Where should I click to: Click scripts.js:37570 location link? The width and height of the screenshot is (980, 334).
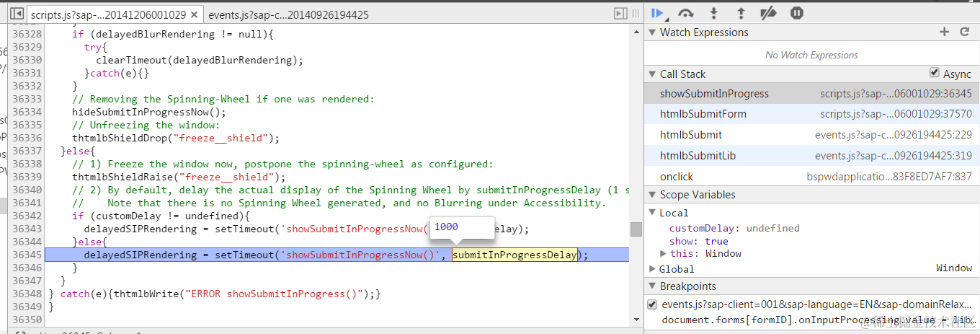896,114
